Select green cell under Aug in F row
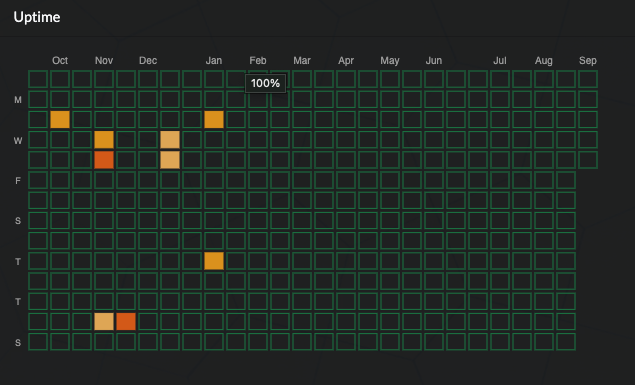 tap(544, 180)
